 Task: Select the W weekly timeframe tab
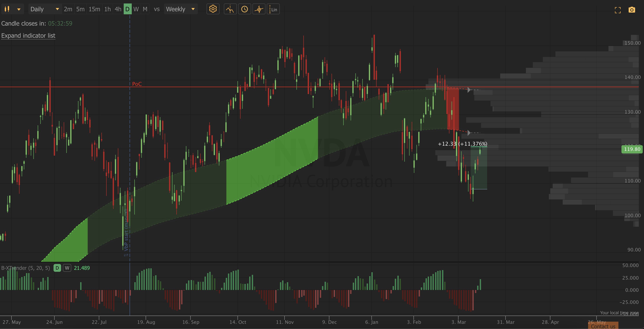coord(136,9)
